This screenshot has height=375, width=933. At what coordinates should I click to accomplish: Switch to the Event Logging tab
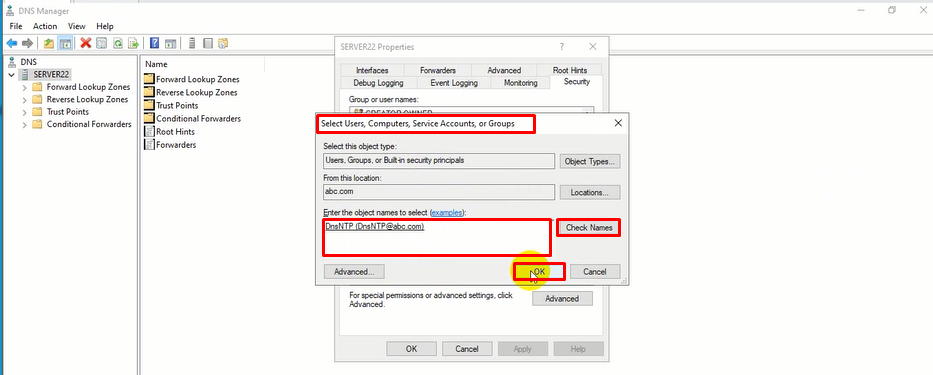pos(454,83)
